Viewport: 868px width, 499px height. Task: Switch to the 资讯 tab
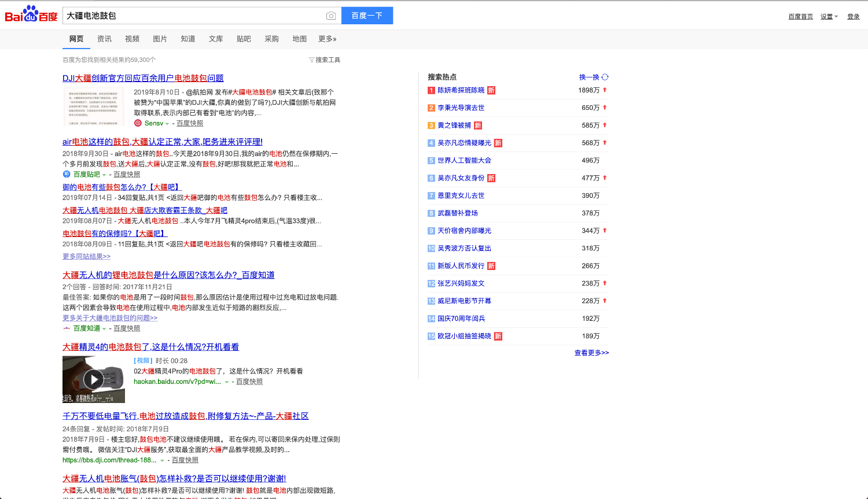(x=105, y=39)
